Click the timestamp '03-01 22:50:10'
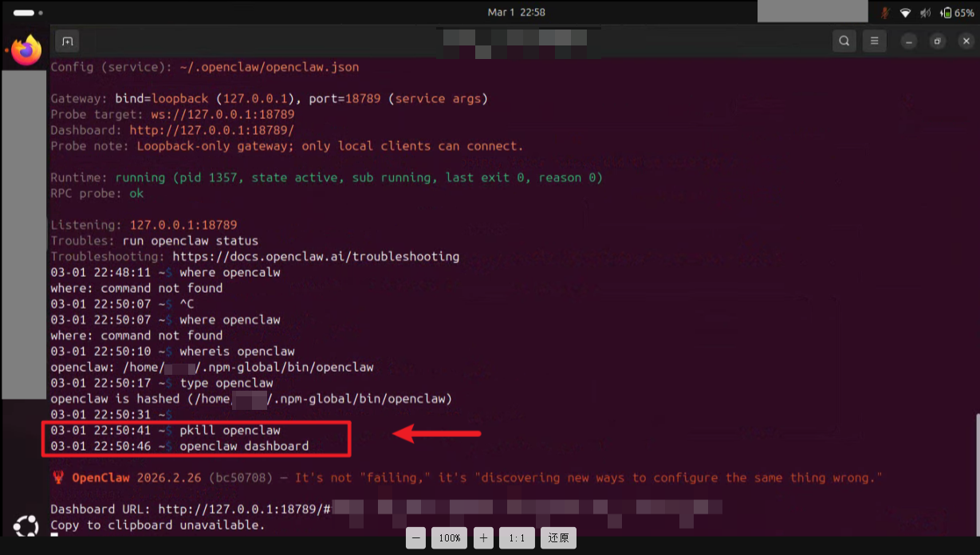This screenshot has height=555, width=980. pos(100,352)
